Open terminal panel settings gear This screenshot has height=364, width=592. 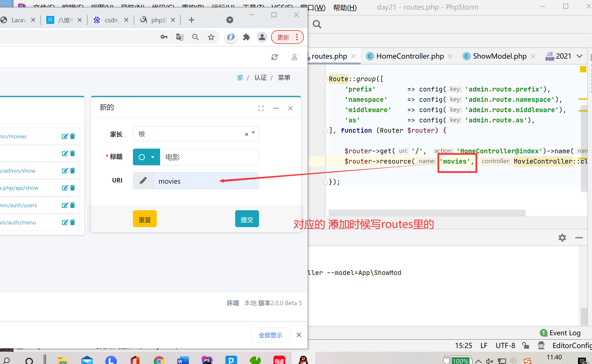pyautogui.click(x=562, y=237)
